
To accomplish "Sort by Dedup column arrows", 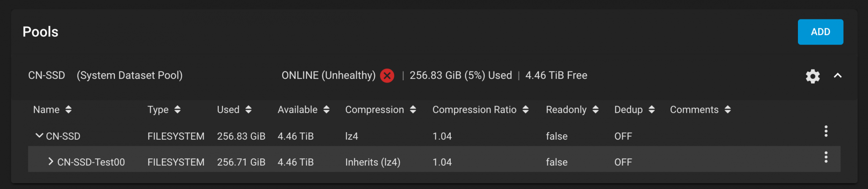I will [651, 110].
